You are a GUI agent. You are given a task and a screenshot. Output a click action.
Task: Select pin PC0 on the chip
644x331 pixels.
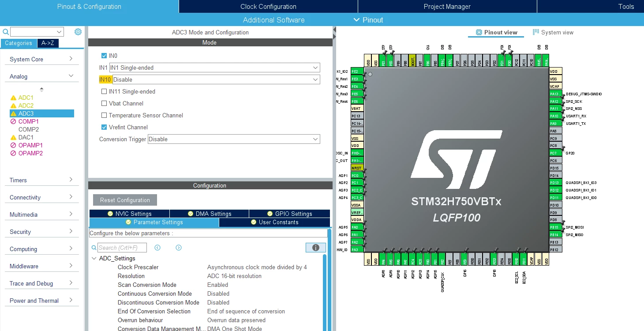(x=357, y=176)
